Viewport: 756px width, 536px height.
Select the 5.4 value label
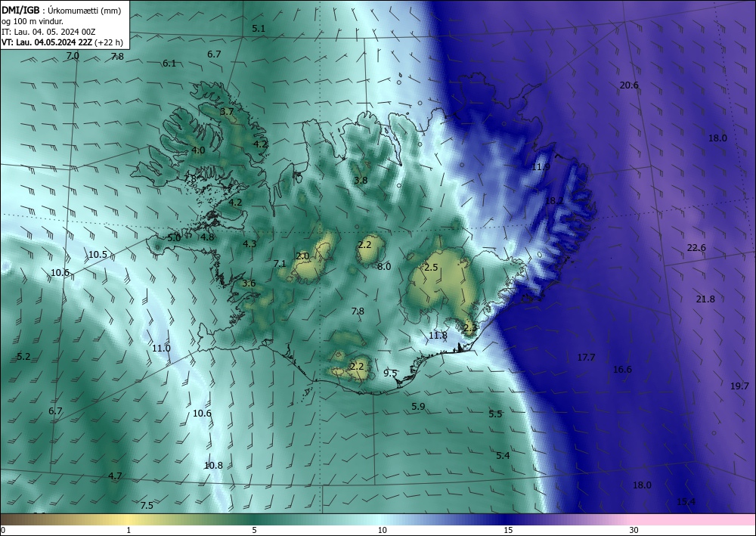pyautogui.click(x=503, y=456)
